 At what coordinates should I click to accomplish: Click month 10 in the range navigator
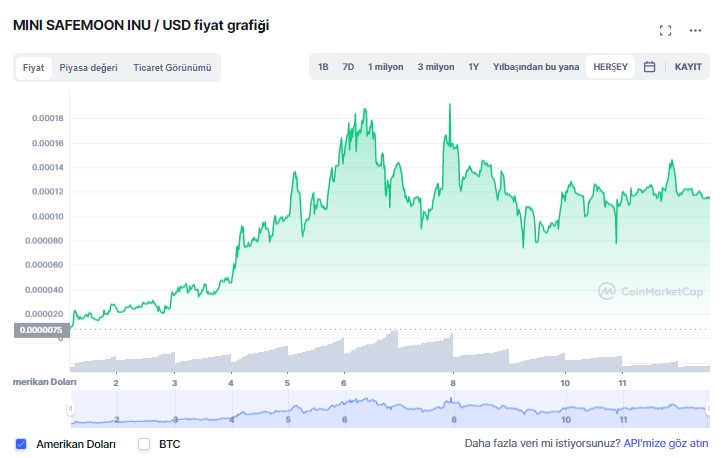(566, 420)
